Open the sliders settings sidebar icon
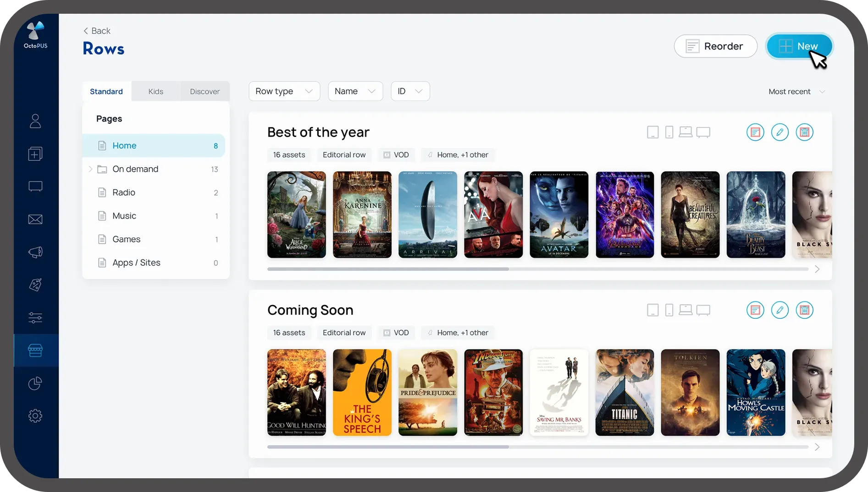The height and width of the screenshot is (492, 868). (x=35, y=317)
